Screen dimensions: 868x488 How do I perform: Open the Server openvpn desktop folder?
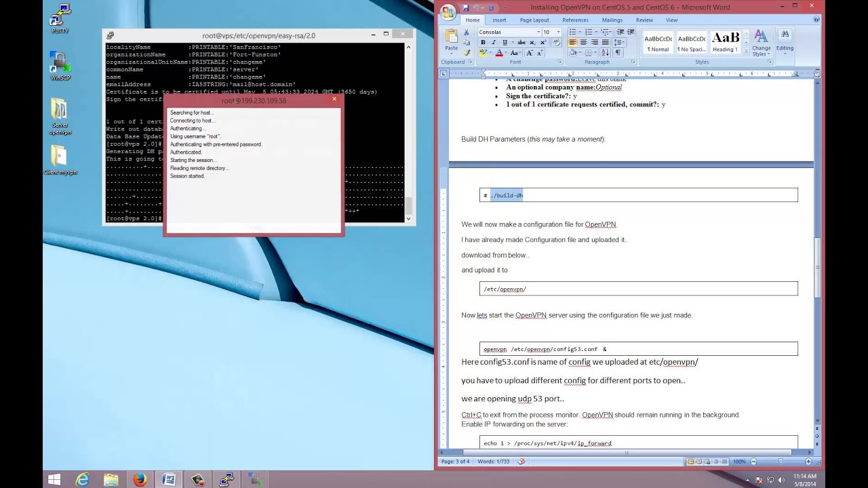click(59, 117)
